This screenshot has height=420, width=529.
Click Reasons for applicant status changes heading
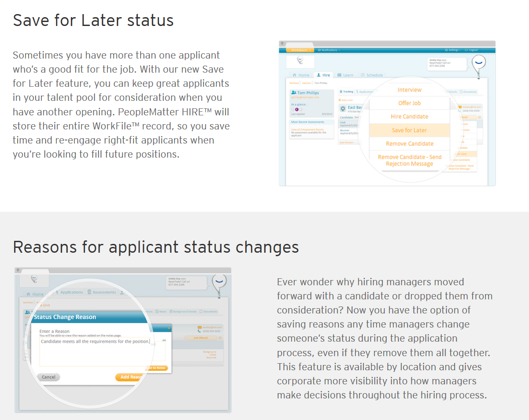pos(156,247)
